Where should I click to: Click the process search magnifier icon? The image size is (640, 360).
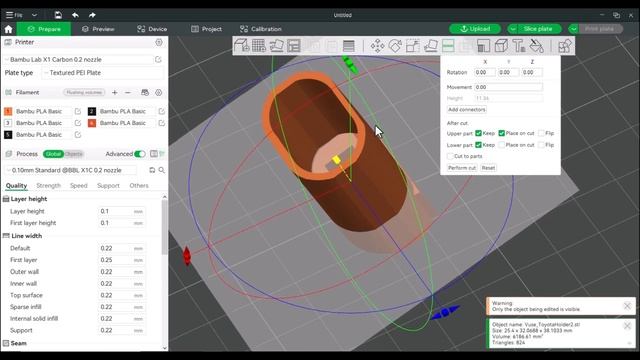[x=162, y=170]
